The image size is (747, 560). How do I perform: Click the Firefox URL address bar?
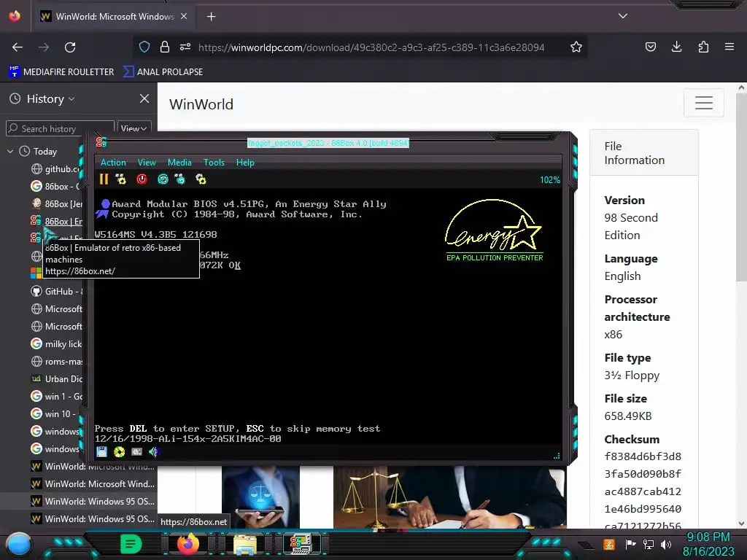(371, 47)
